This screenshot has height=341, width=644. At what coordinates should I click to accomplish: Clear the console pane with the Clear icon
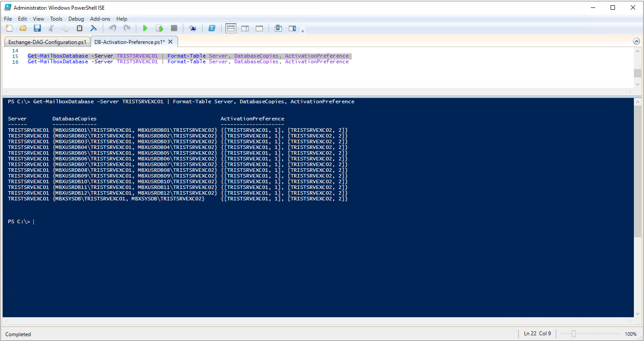(x=94, y=28)
